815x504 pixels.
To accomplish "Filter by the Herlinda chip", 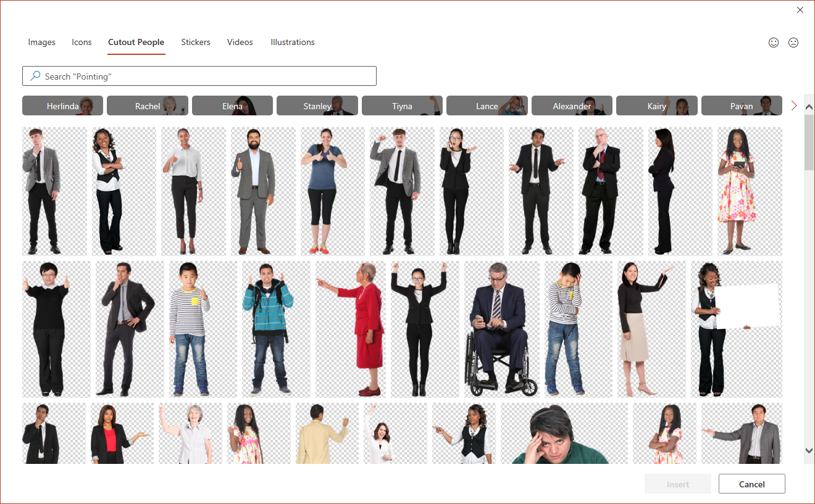I will 62,105.
